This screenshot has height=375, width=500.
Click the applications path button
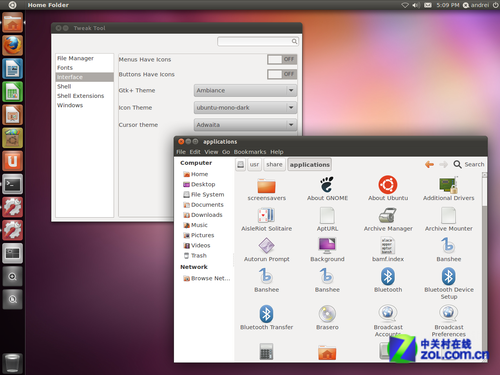pos(309,165)
